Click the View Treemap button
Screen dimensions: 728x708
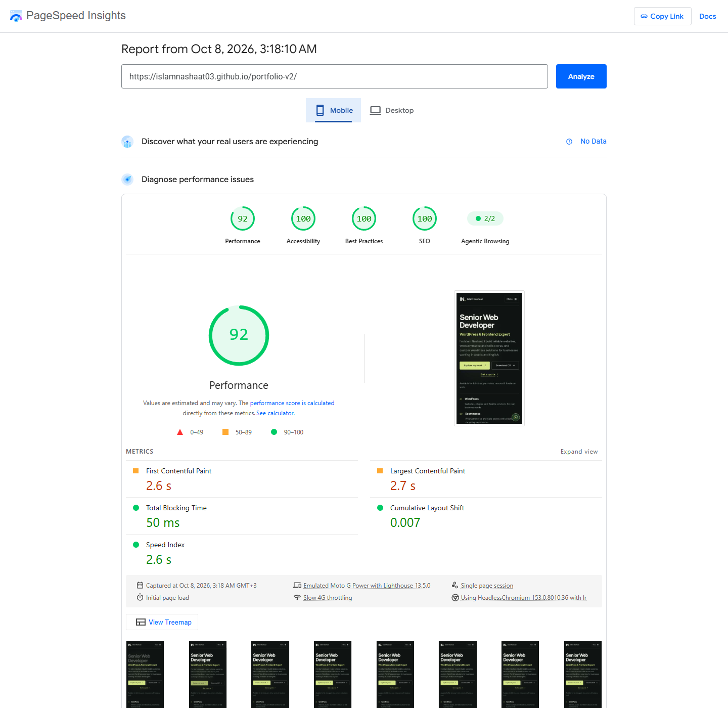(162, 622)
